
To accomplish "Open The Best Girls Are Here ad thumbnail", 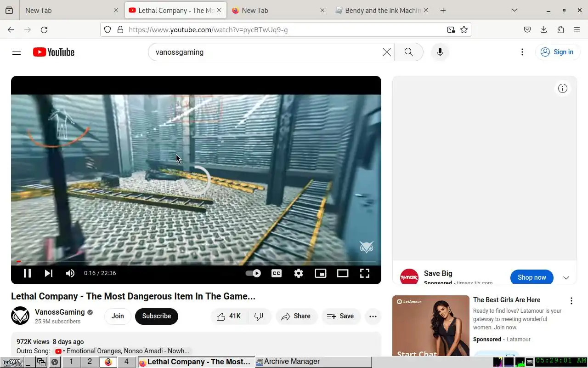I will pos(431,326).
